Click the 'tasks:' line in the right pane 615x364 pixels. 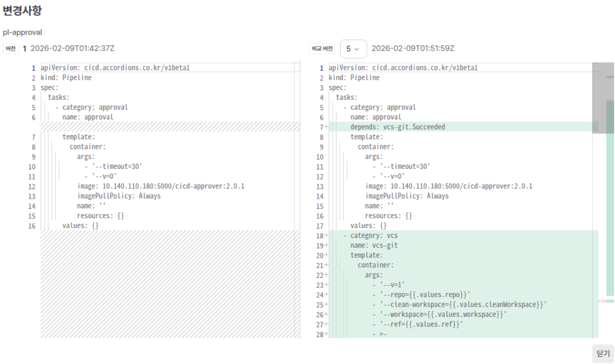[x=346, y=97]
